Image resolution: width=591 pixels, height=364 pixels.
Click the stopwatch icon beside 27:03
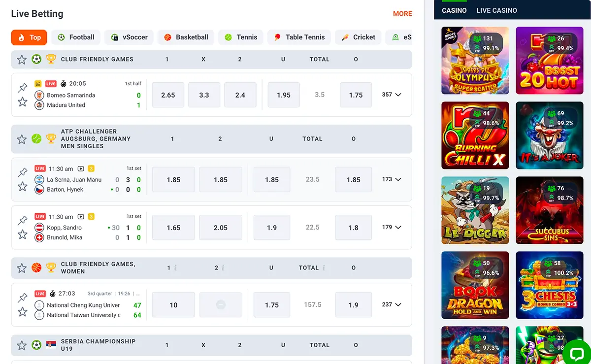[53, 294]
